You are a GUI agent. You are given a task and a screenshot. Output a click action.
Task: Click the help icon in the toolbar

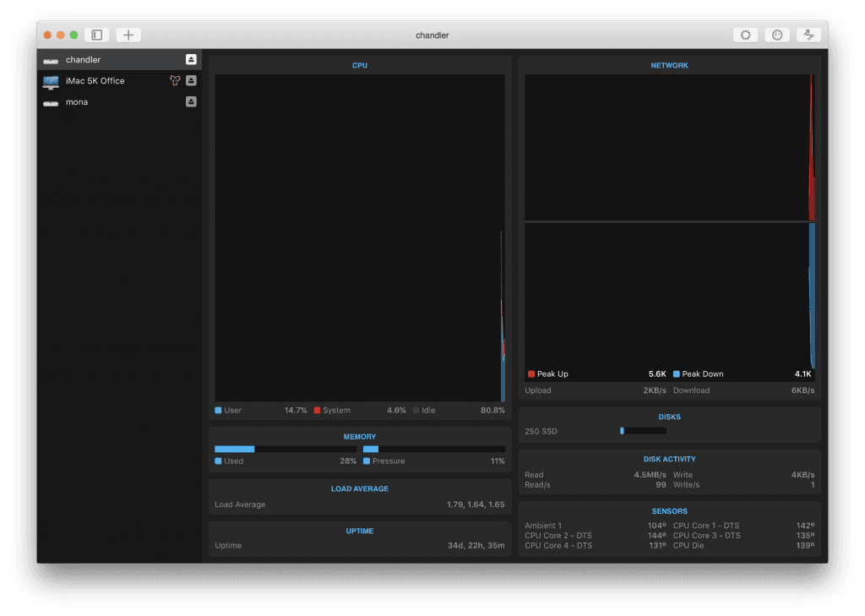pos(776,35)
